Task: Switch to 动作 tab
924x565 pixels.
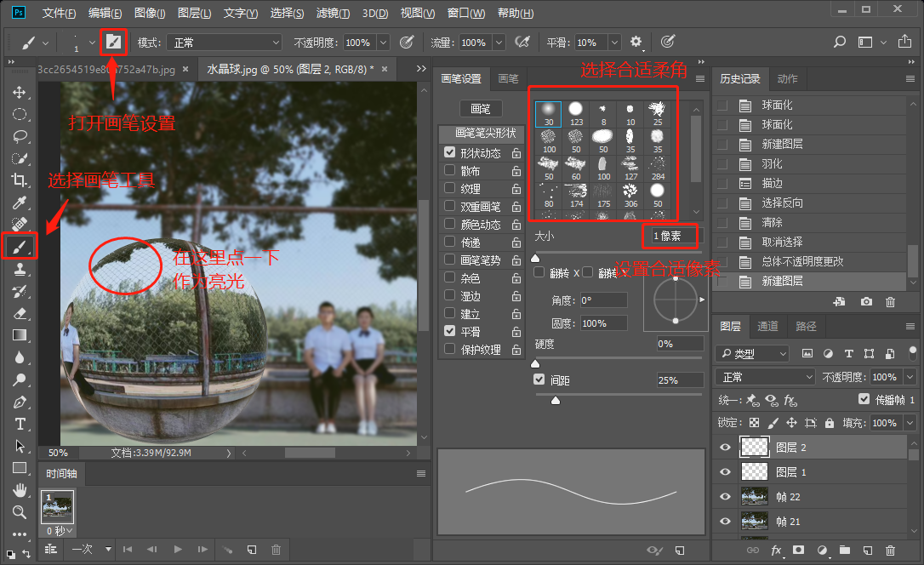Action: [x=787, y=78]
